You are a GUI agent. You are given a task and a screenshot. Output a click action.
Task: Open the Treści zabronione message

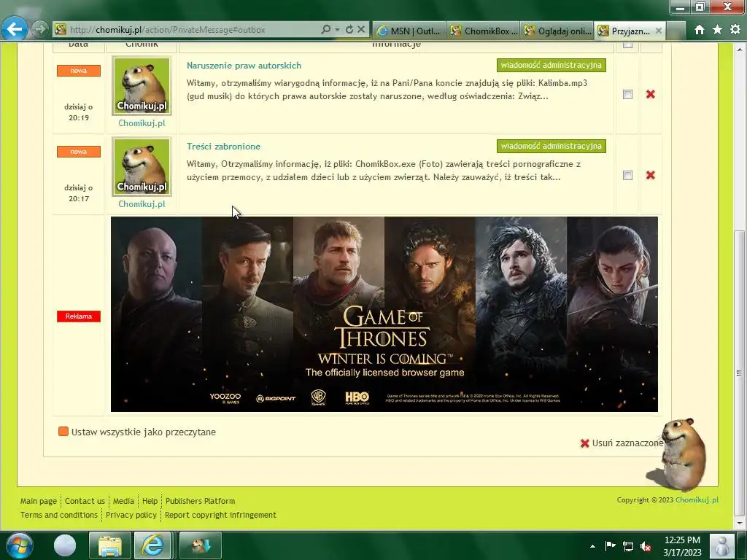coord(223,147)
